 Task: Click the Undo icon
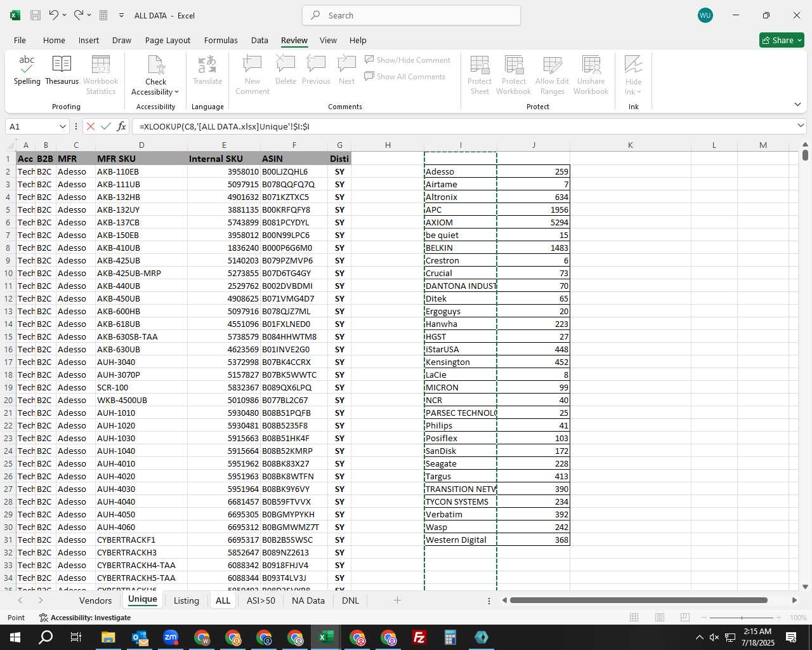(54, 15)
